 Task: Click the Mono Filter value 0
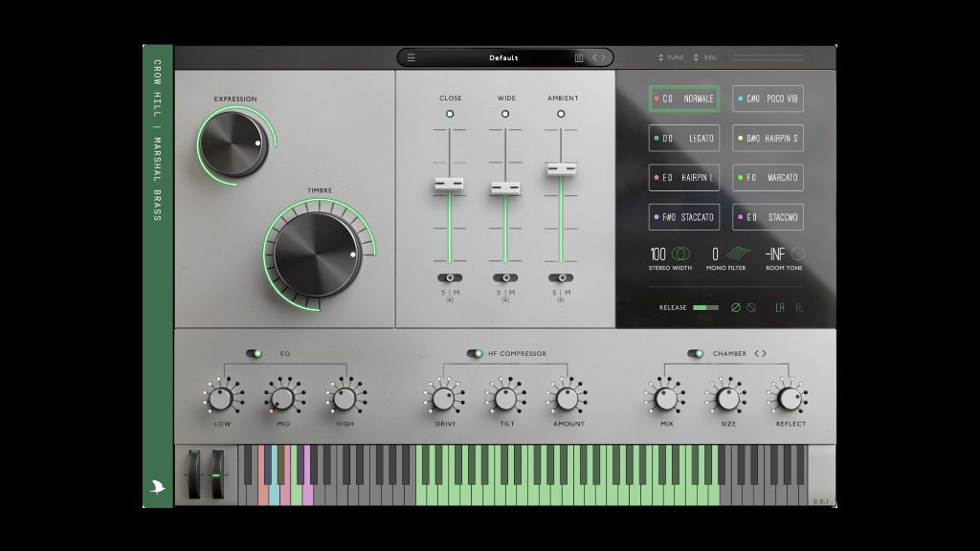pos(715,254)
